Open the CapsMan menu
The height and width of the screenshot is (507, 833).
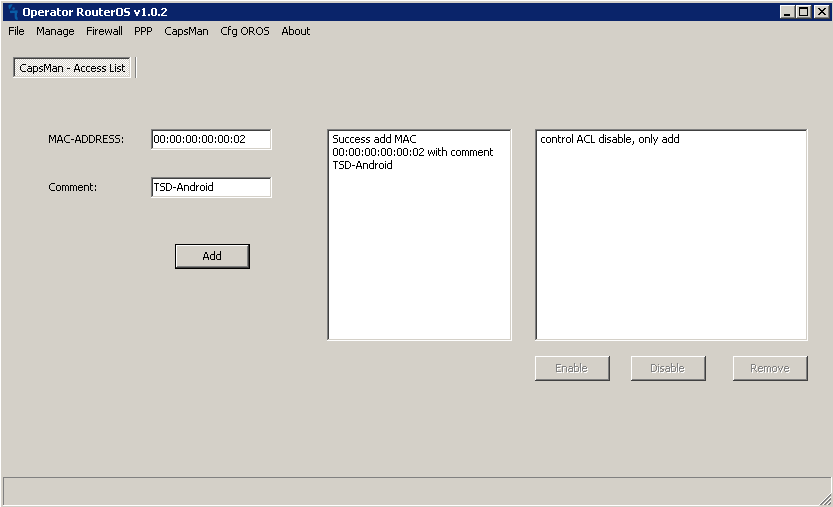pyautogui.click(x=186, y=31)
